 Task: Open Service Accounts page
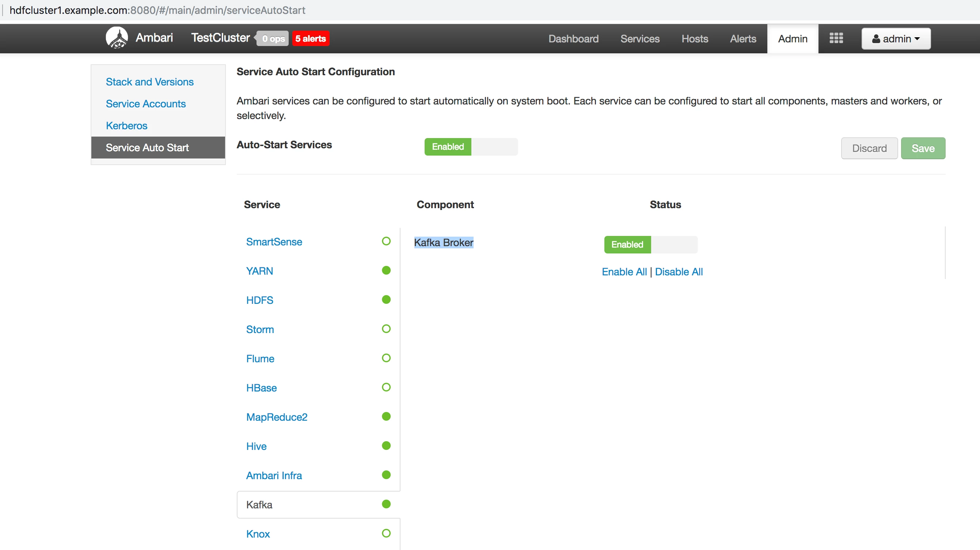click(x=146, y=104)
